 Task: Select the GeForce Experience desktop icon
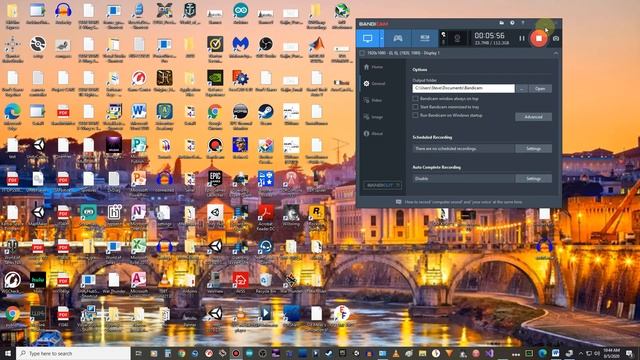(x=215, y=82)
